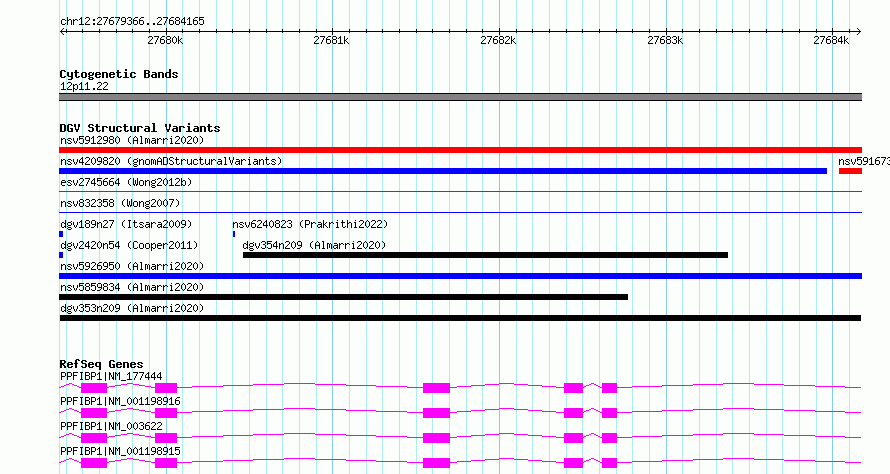890x474 pixels.
Task: Click the chr12:27679366..27684165 region label
Action: click(132, 22)
